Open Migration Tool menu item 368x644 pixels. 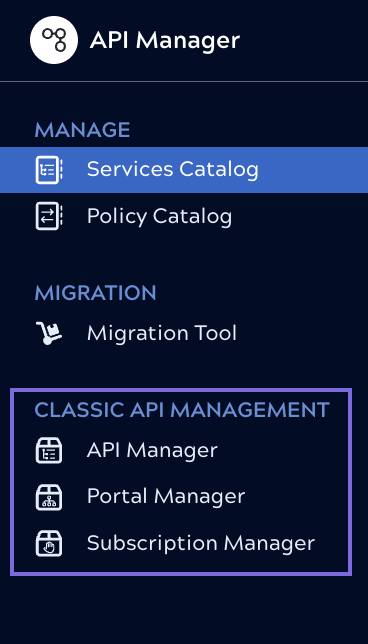click(162, 333)
